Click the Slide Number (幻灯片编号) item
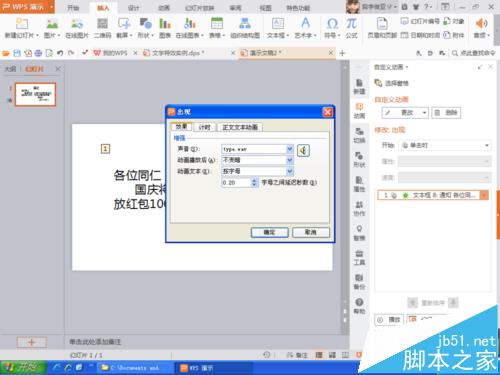500x375 pixels. [x=420, y=21]
